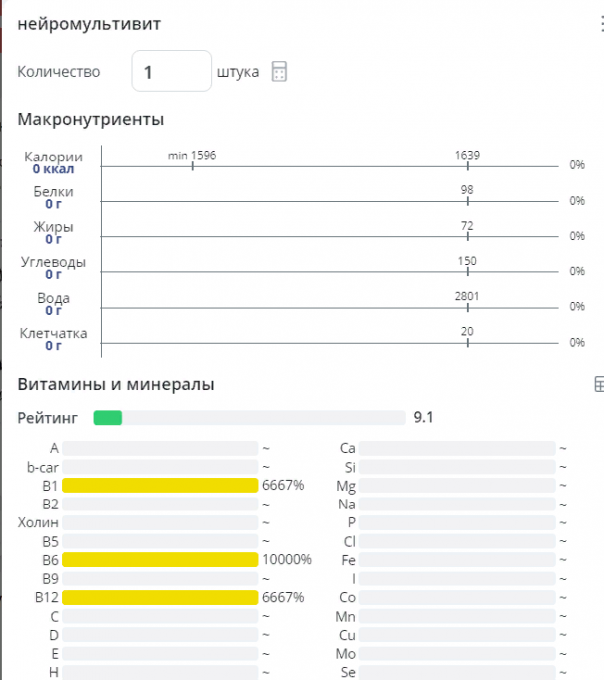Click the empty Холин bar
Image resolution: width=604 pixels, height=680 pixels.
click(160, 523)
